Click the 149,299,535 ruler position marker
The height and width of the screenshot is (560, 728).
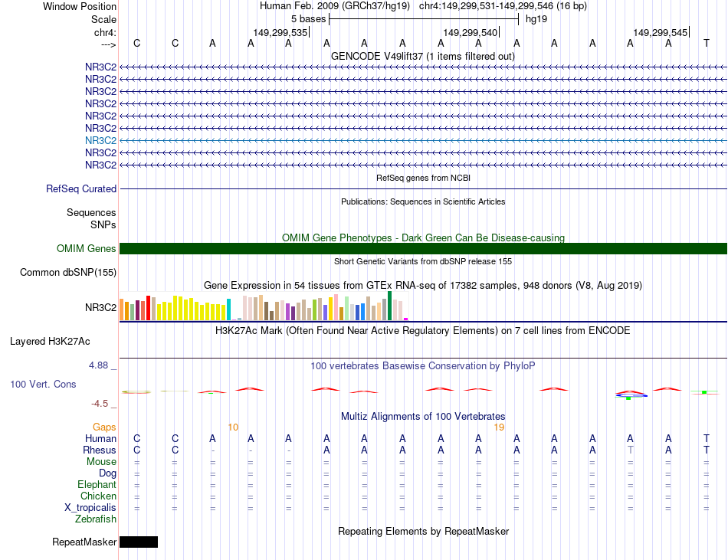coord(280,32)
